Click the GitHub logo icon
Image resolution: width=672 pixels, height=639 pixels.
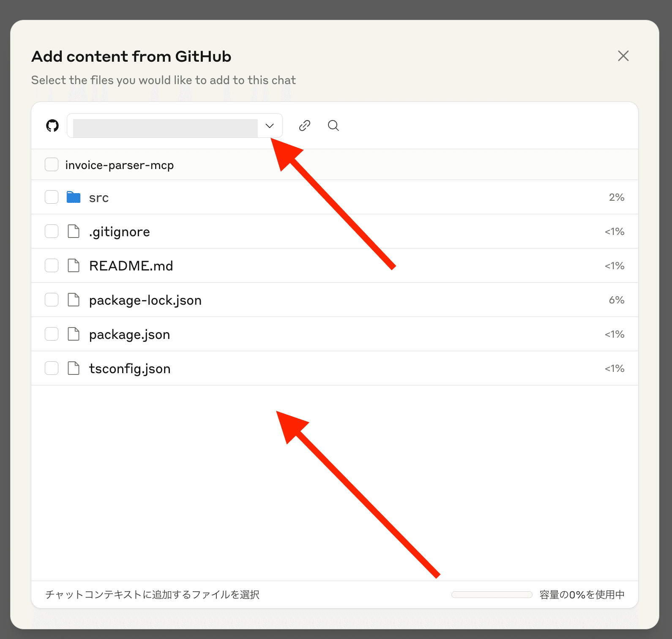pos(52,126)
